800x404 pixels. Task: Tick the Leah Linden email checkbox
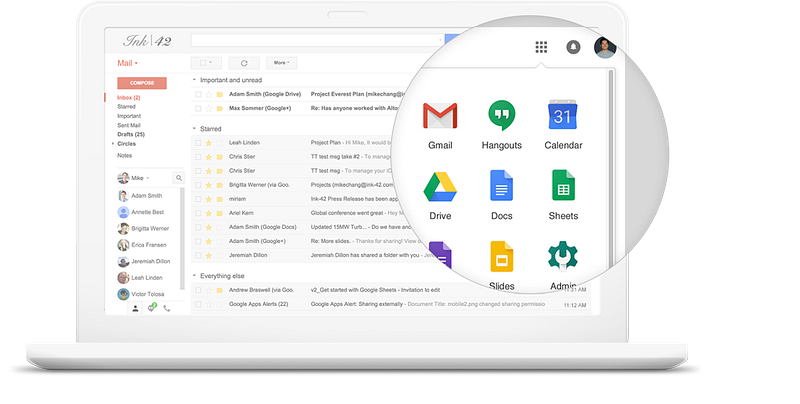point(198,143)
